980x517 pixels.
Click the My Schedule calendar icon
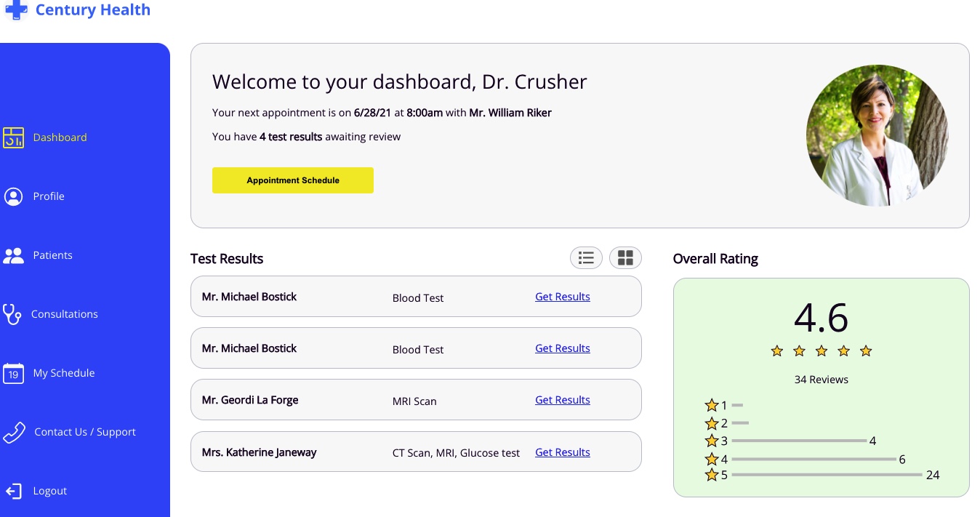(13, 373)
